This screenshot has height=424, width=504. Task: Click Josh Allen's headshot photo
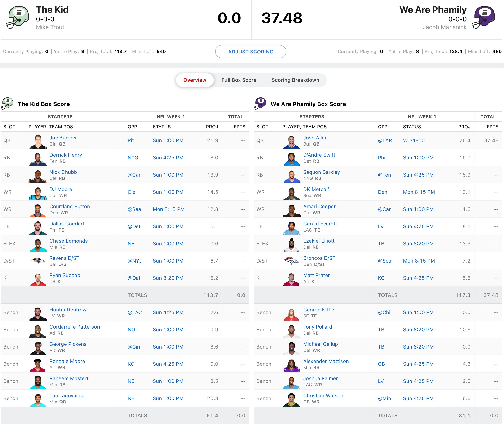coord(291,141)
